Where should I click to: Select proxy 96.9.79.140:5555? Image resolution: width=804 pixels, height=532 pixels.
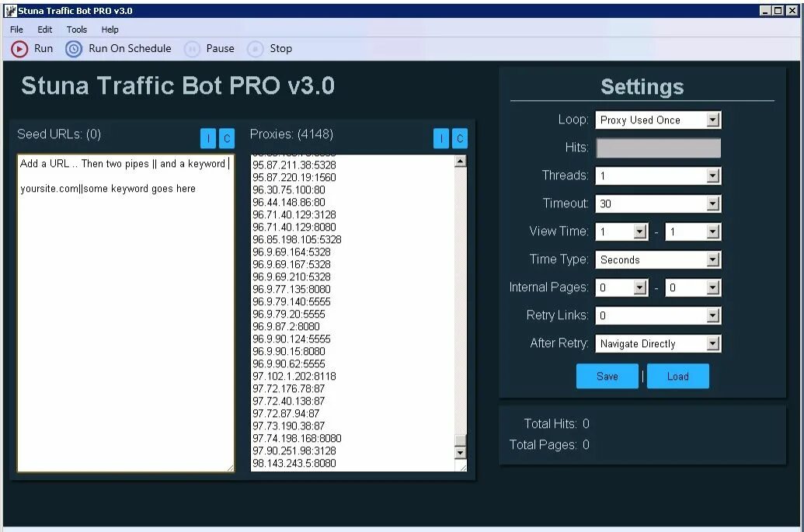point(291,302)
